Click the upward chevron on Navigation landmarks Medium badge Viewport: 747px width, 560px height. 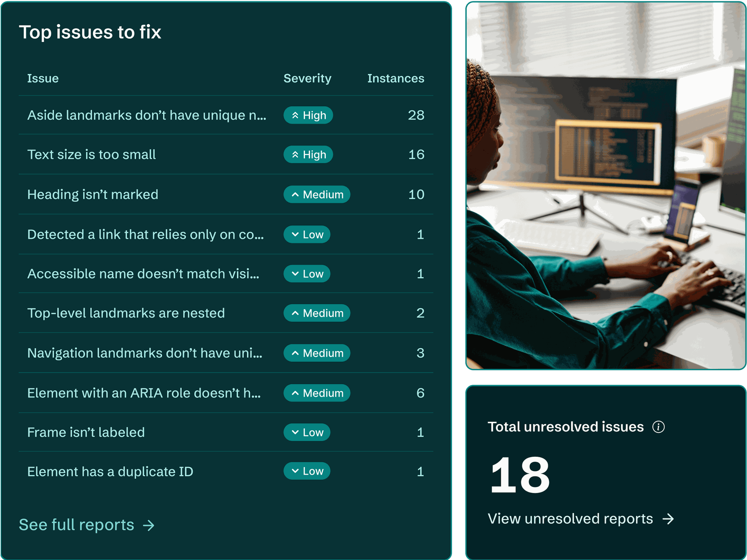[x=295, y=353]
